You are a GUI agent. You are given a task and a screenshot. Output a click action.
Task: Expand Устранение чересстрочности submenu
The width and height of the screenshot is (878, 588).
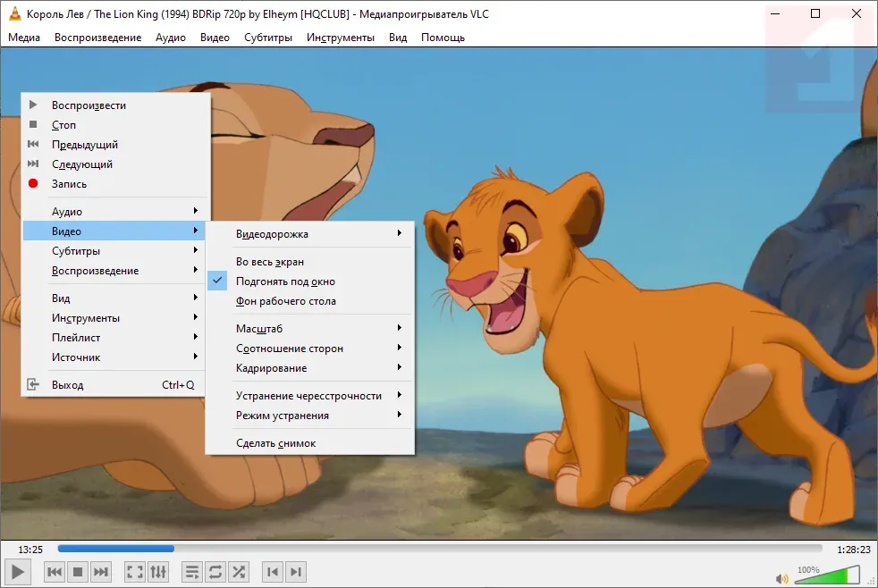pyautogui.click(x=309, y=396)
